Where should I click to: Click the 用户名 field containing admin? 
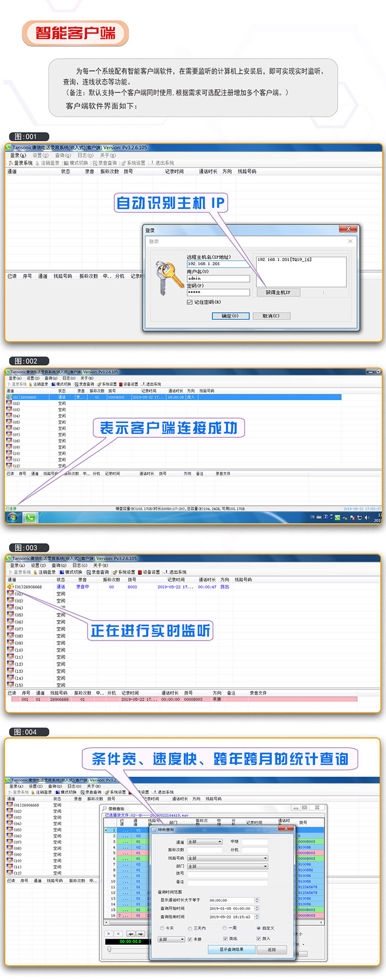tap(218, 278)
